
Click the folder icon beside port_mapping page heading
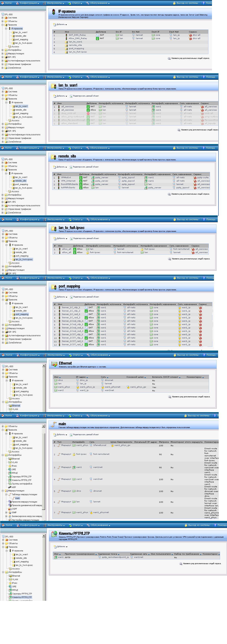[x=54, y=287]
